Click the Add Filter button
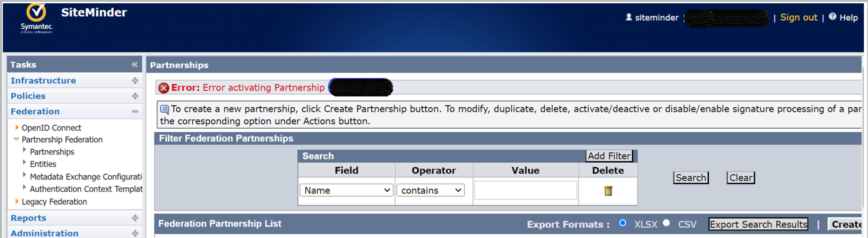Screen dimensions: 868x238 609,156
